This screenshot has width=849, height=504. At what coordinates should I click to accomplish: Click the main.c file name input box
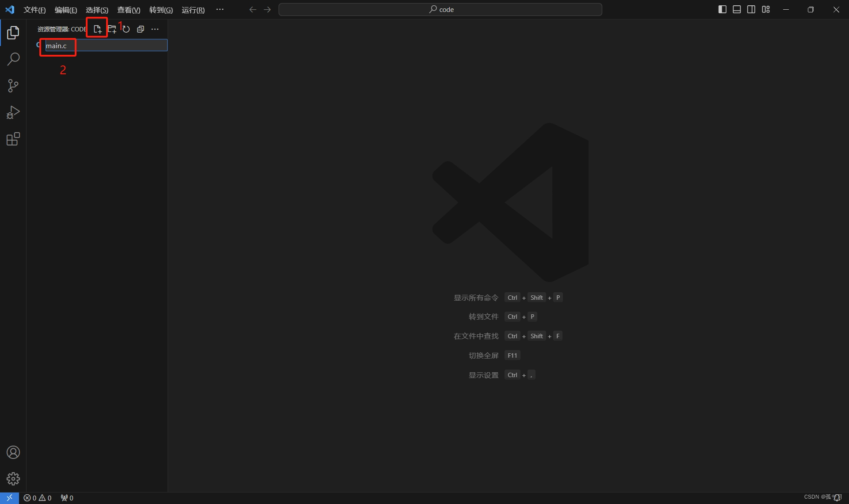point(106,45)
